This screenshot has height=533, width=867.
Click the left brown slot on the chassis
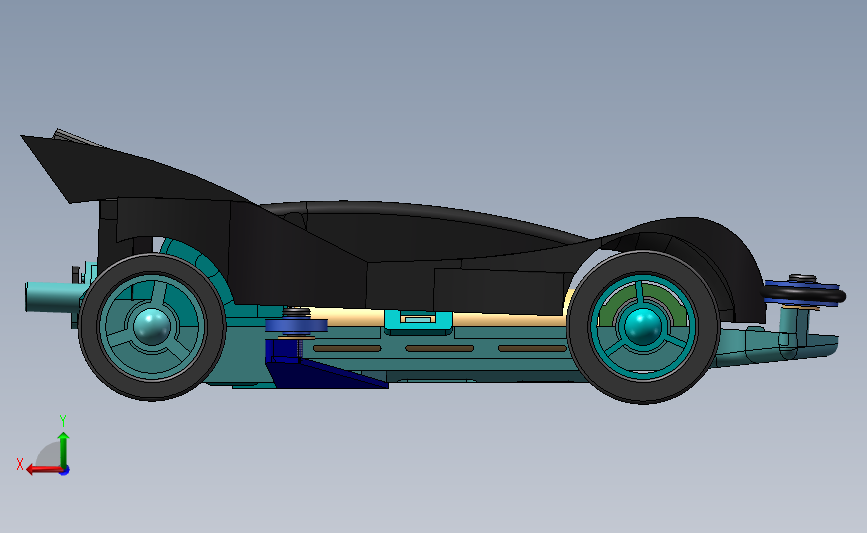pos(347,348)
